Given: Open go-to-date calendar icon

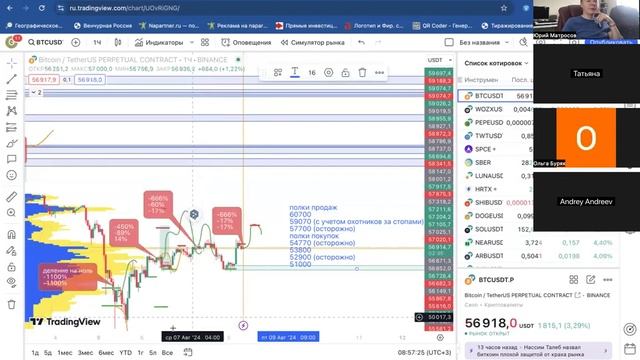Looking at the screenshot, I should pyautogui.click(x=188, y=352).
